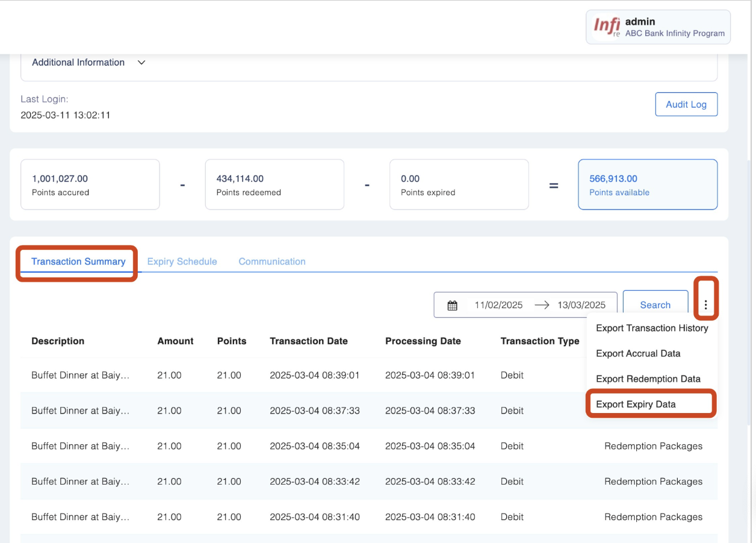The height and width of the screenshot is (543, 756).
Task: Select Export Transaction History from menu
Action: point(652,328)
